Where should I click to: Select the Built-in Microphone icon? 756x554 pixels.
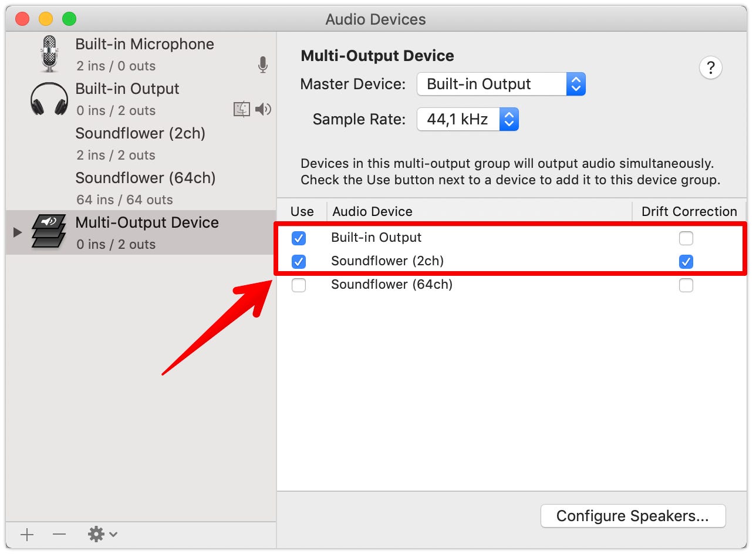[x=50, y=54]
